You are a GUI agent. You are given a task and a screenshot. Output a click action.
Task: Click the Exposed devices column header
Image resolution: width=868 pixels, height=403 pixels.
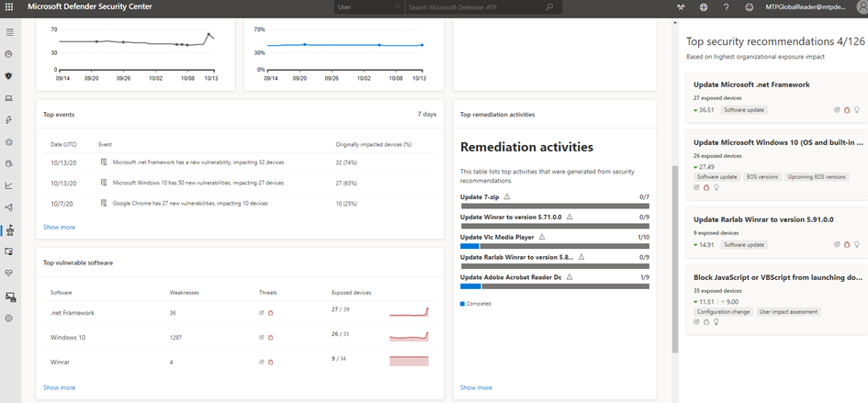(x=352, y=292)
